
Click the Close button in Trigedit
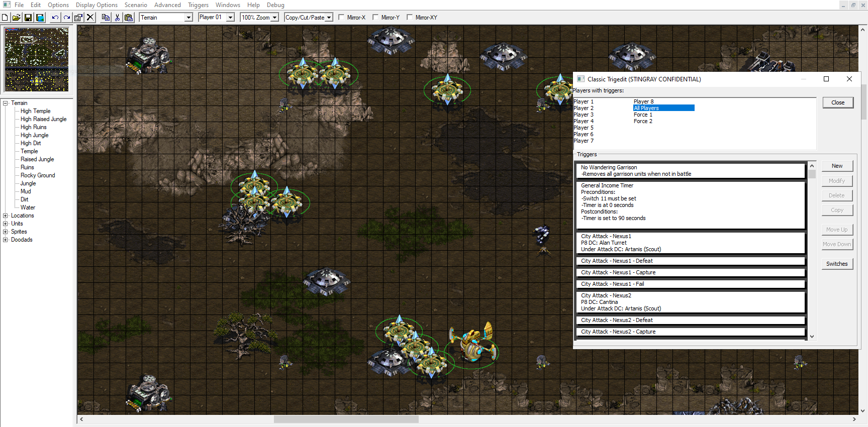[x=838, y=102]
